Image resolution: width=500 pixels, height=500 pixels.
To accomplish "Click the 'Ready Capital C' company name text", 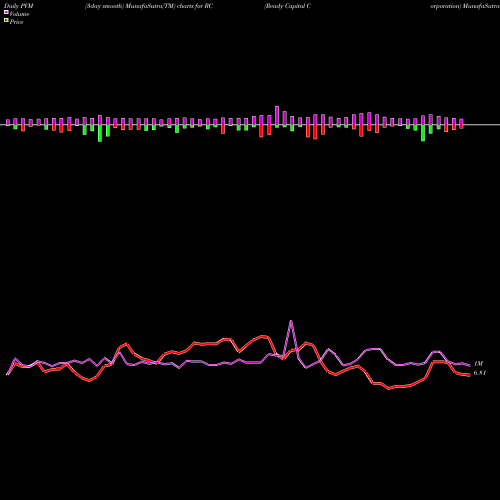I will [x=288, y=6].
